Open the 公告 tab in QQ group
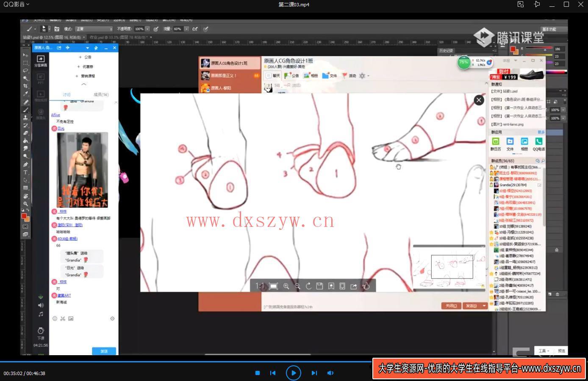 [291, 76]
